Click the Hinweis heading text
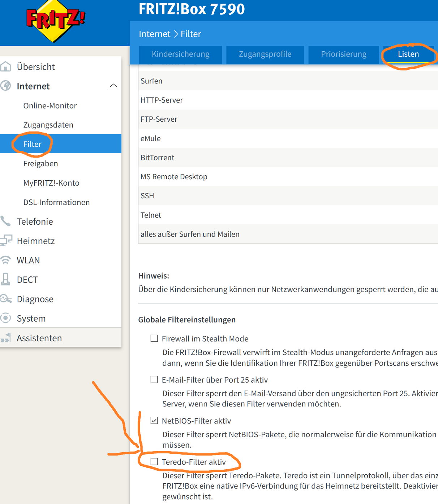Screen dimensions: 438x504 pyautogui.click(x=154, y=276)
